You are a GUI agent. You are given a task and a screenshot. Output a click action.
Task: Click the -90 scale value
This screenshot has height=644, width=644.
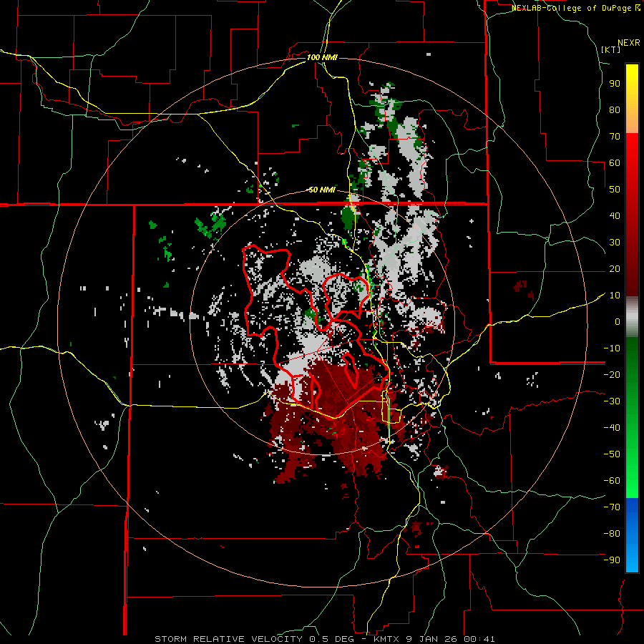pos(612,560)
